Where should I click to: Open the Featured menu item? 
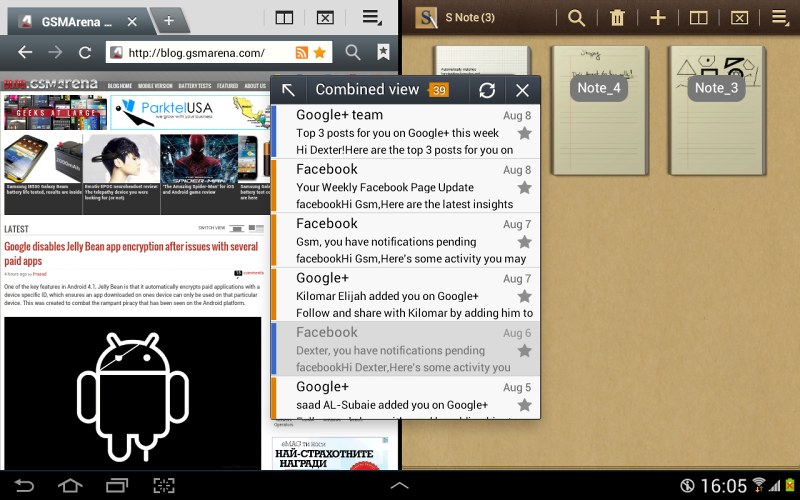[x=228, y=86]
